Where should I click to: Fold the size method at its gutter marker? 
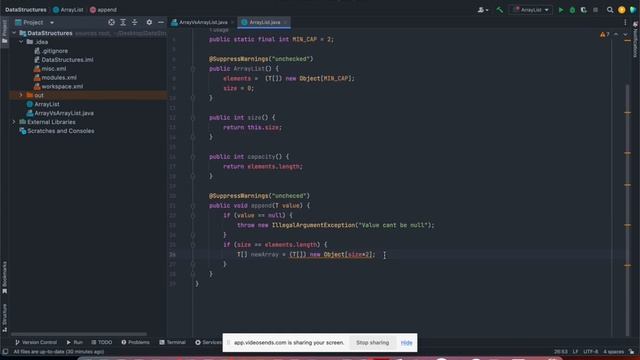pyautogui.click(x=193, y=118)
